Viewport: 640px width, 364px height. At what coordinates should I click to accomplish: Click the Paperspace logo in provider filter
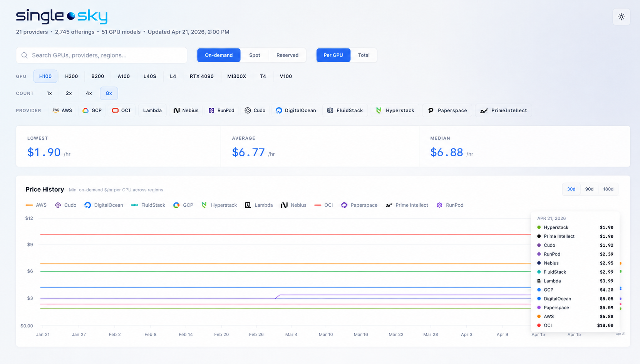[x=431, y=110]
